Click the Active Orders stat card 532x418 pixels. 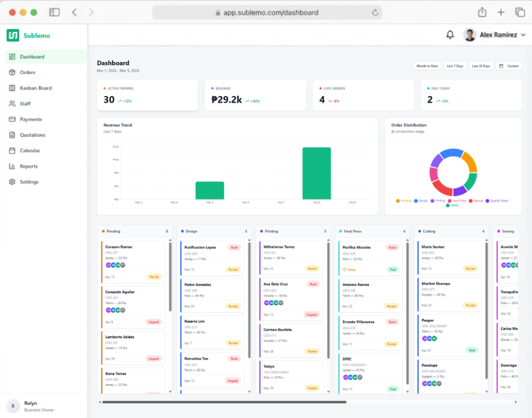click(x=148, y=96)
